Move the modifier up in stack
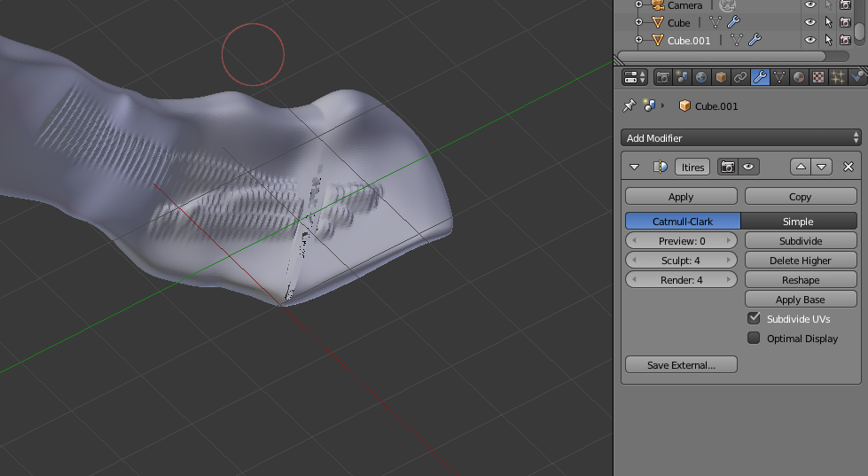Viewport: 868px width, 476px height. [801, 167]
